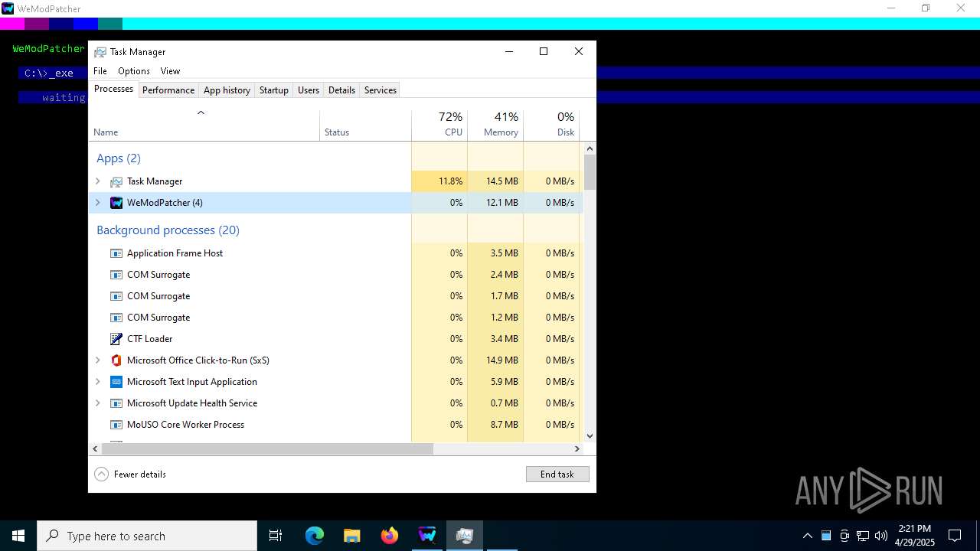Open the Options menu
Screen dimensions: 980x551
pyautogui.click(x=134, y=71)
